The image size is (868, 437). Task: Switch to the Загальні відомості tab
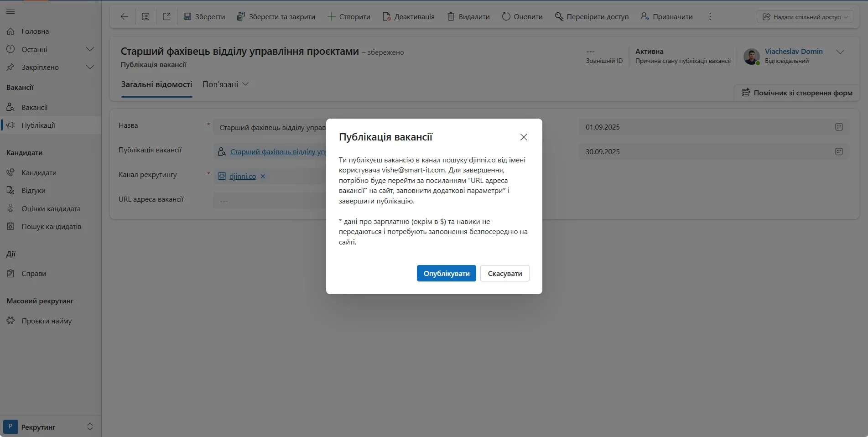pos(157,84)
